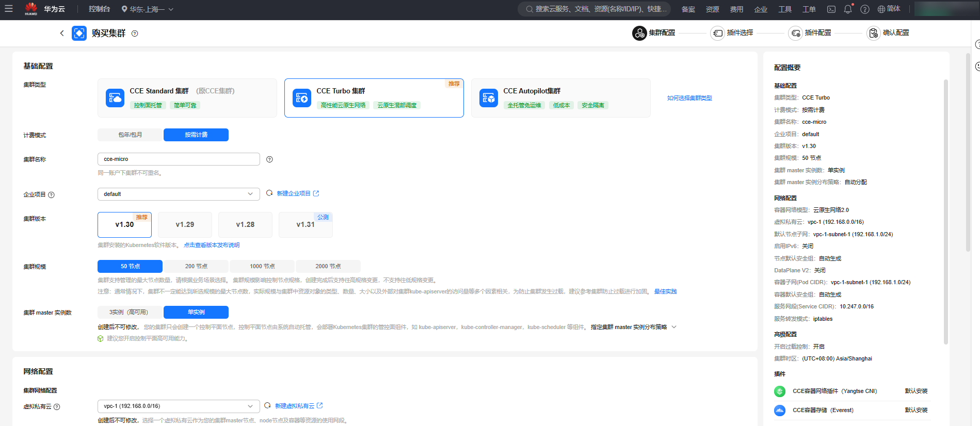Click the 新建企业项目 link
Screen dimensions: 980x426
298,193
